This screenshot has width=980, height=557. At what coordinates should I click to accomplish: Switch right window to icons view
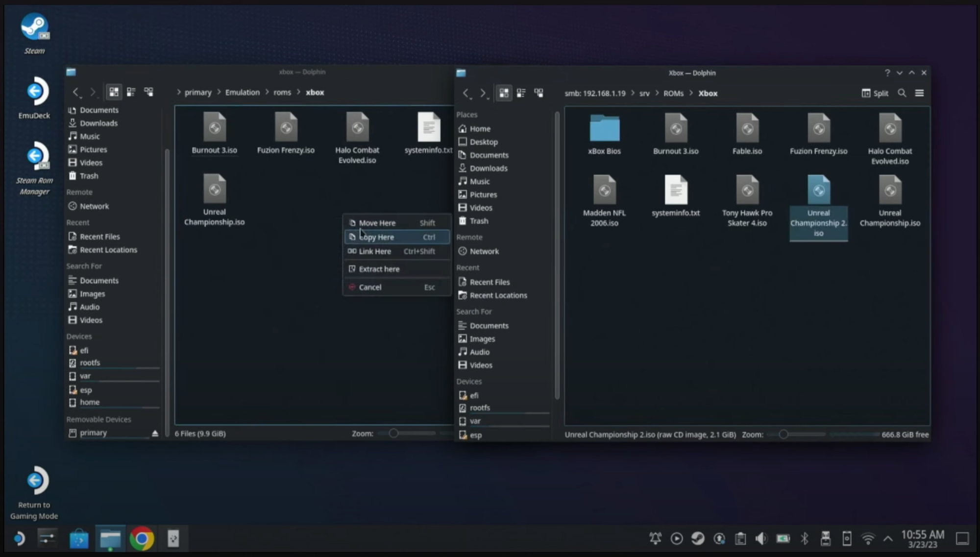point(504,93)
